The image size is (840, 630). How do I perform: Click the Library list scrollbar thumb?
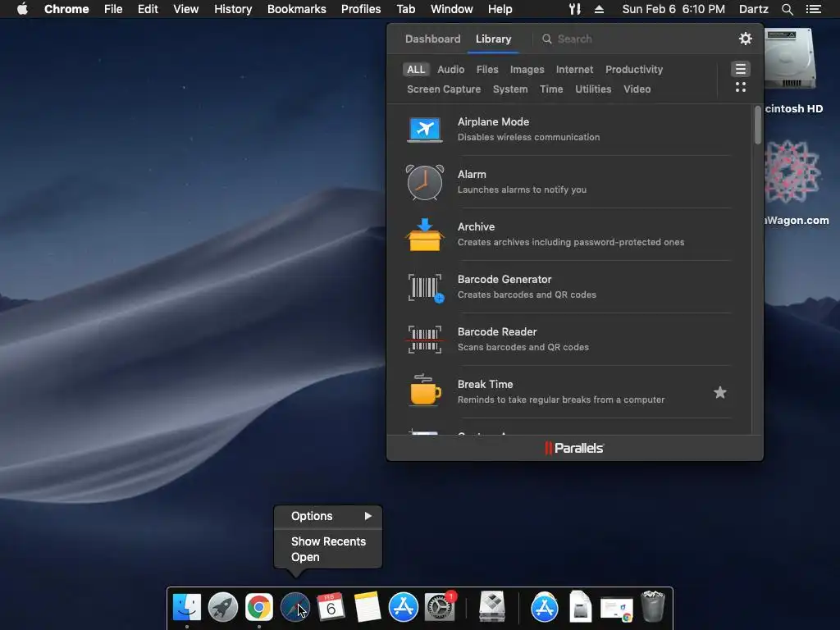(757, 125)
